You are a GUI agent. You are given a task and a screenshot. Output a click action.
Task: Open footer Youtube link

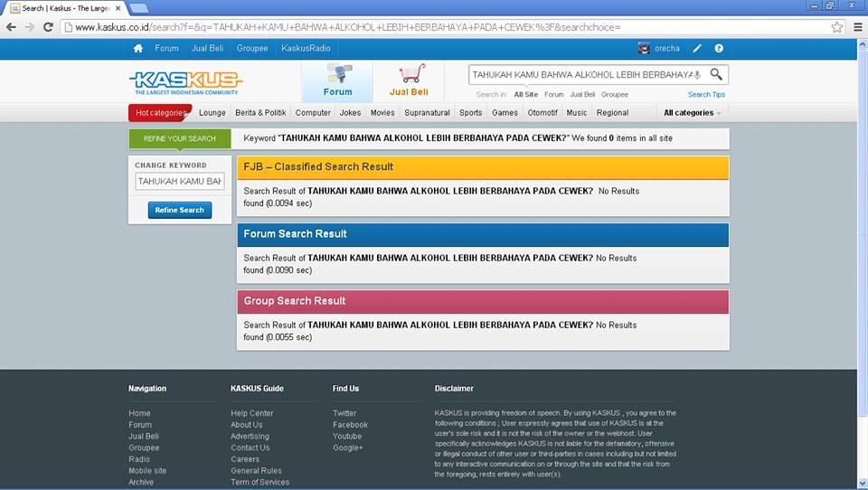(x=347, y=437)
